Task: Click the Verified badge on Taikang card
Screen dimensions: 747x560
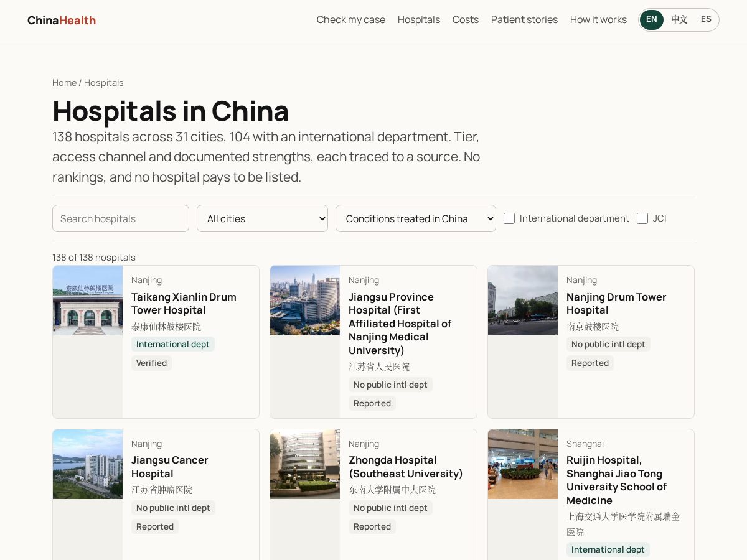Action: click(x=151, y=363)
